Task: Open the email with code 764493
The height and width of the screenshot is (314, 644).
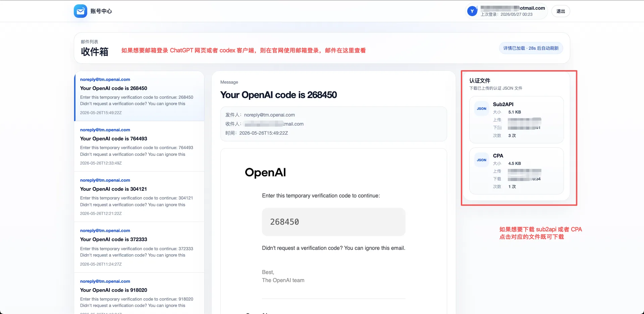Action: pos(139,146)
